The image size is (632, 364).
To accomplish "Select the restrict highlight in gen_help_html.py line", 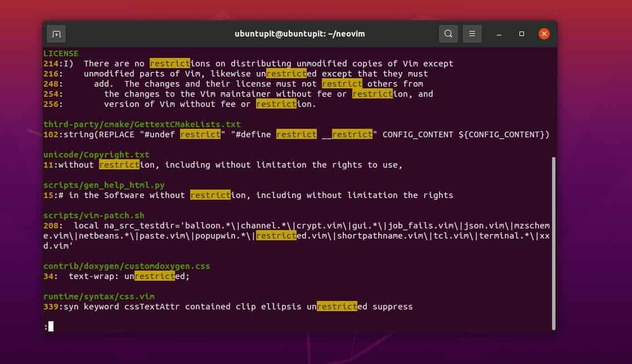I will (x=211, y=195).
